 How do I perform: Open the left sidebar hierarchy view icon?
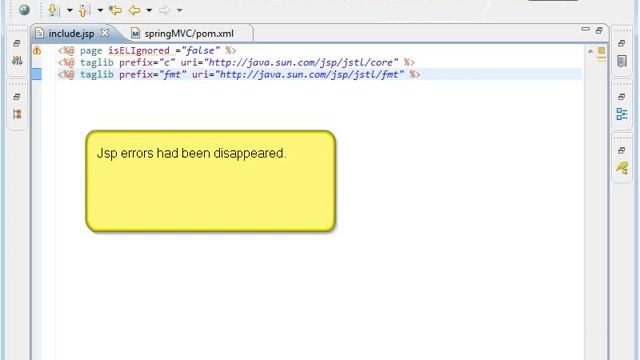[17, 114]
